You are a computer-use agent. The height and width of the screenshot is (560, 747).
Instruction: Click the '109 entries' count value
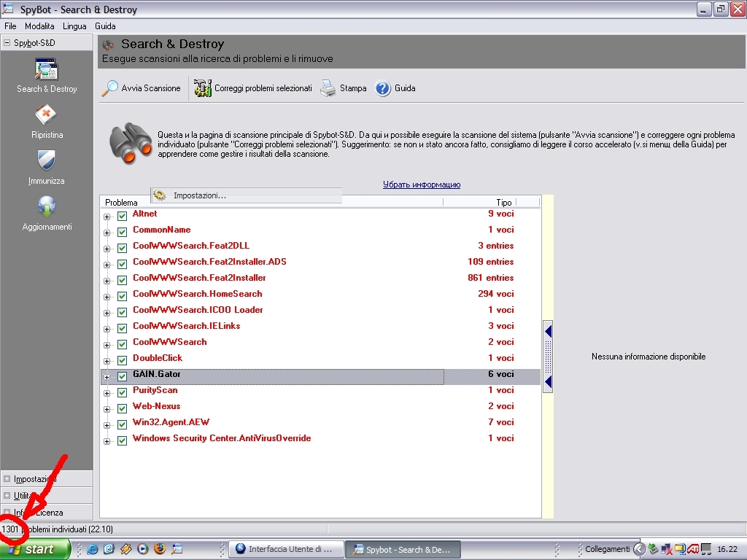pos(491,262)
